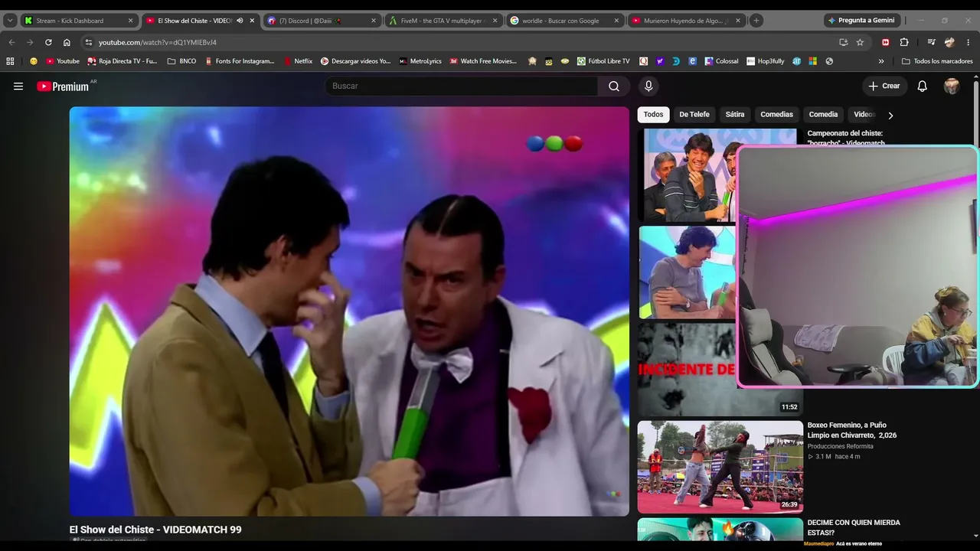Click Pregunta a Gemini button
This screenshot has width=980, height=551.
coord(861,21)
